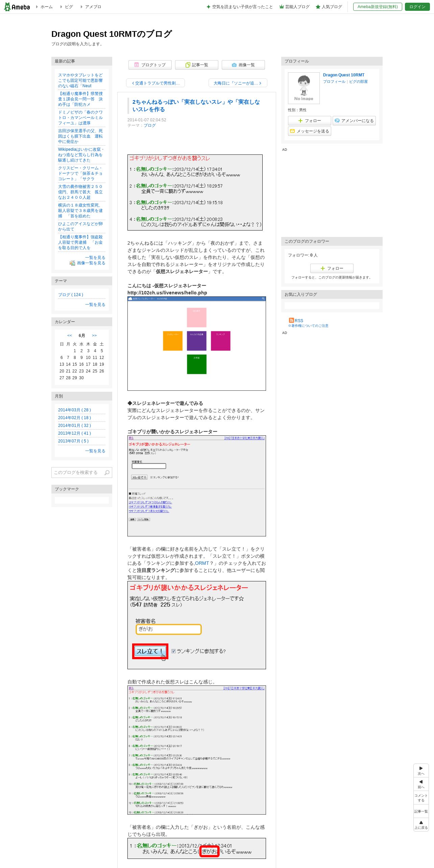
Task: Open the アメブロ menu link
Action: point(91,7)
